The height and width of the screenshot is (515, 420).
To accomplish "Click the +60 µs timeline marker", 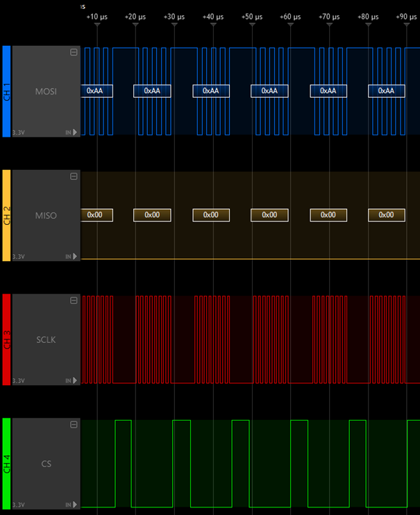I will point(290,17).
